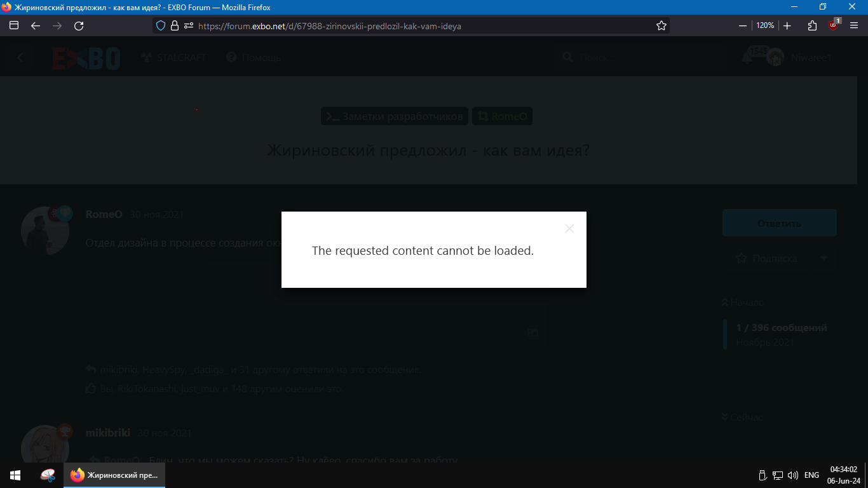Open Firefox application hamburger menu

click(x=854, y=25)
